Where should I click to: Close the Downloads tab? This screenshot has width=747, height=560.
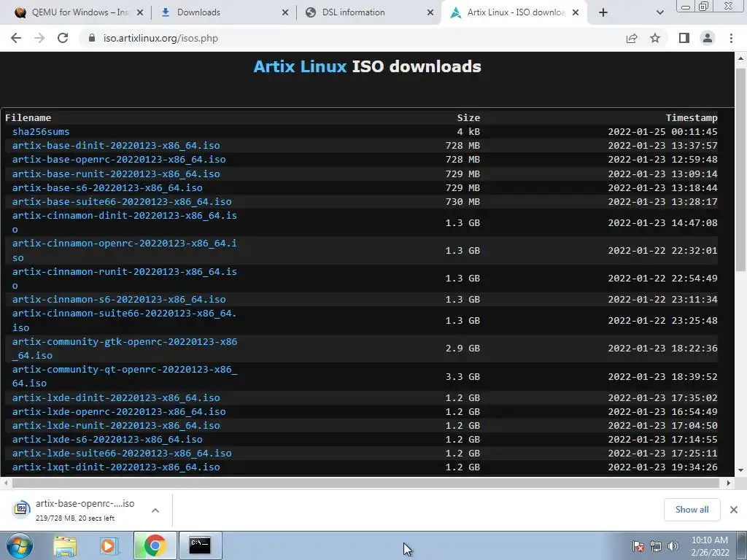285,12
